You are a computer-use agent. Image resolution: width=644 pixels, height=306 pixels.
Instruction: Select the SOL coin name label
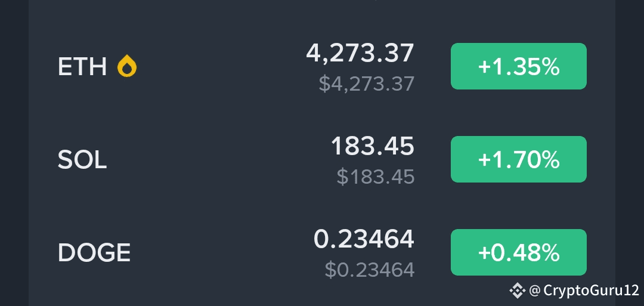[82, 159]
